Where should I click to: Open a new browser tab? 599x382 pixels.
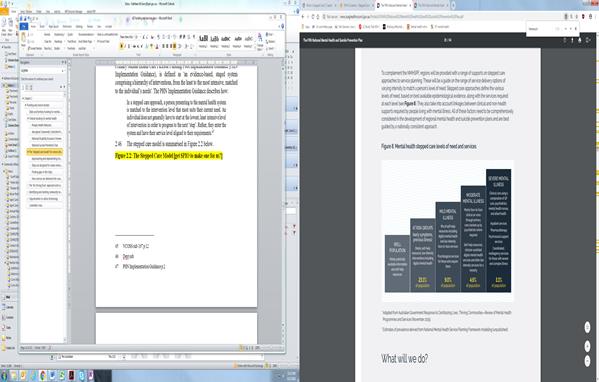453,5
